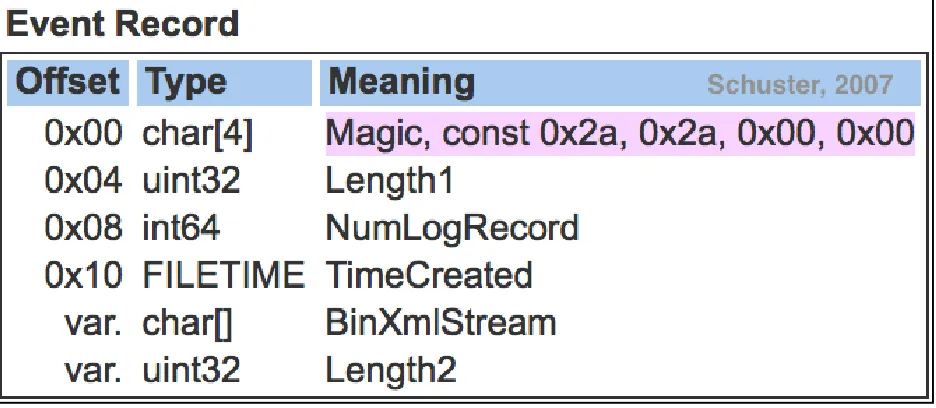936x408 pixels.
Task: Select the int64 type cell
Action: point(181,228)
